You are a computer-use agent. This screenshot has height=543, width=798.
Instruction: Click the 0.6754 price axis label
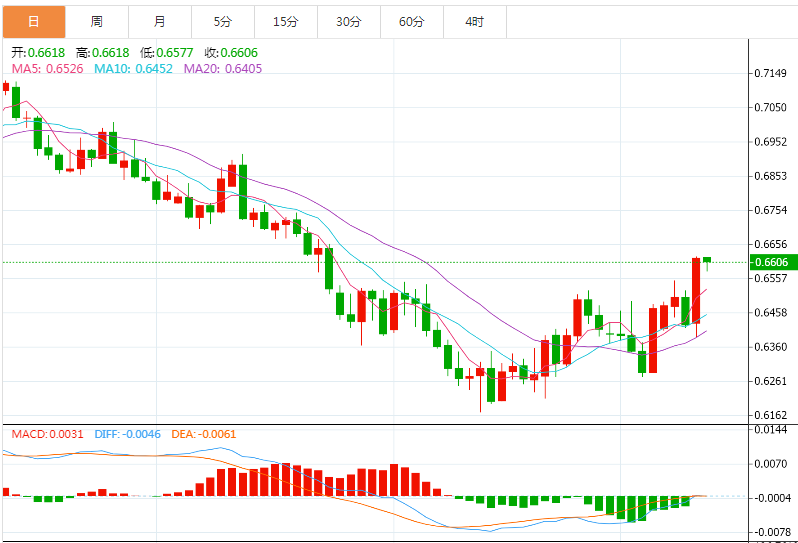coord(771,210)
